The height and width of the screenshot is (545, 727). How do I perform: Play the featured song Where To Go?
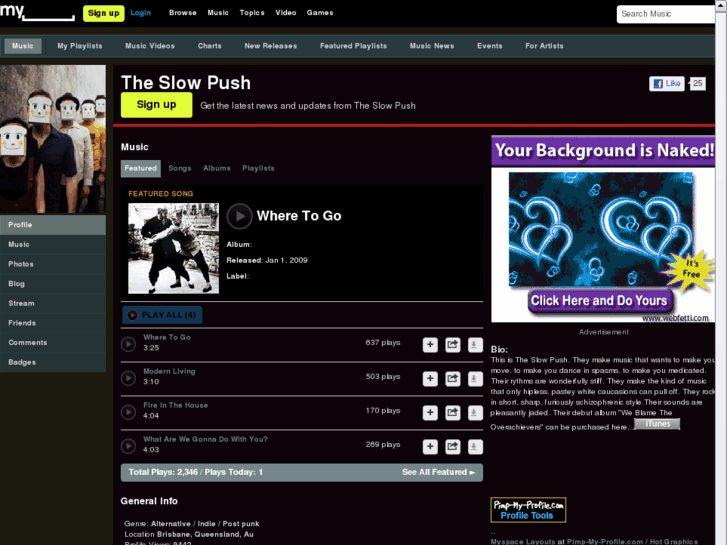pyautogui.click(x=239, y=216)
